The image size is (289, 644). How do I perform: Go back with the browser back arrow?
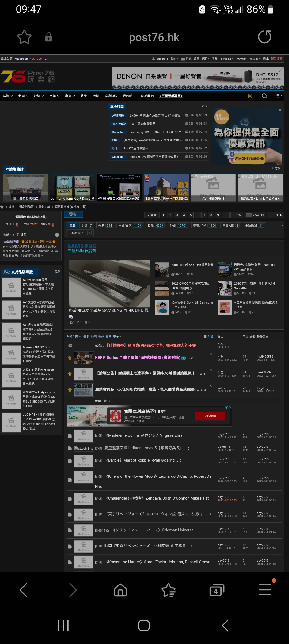tap(24, 590)
